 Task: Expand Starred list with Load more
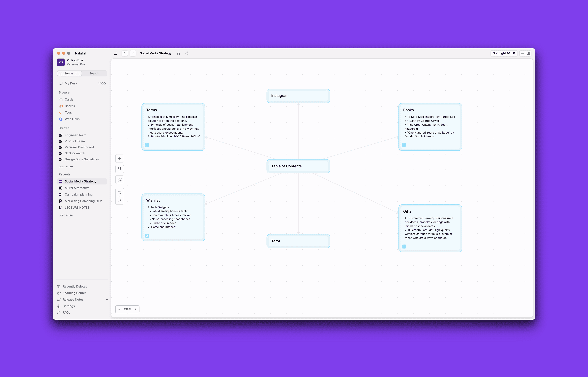click(66, 167)
